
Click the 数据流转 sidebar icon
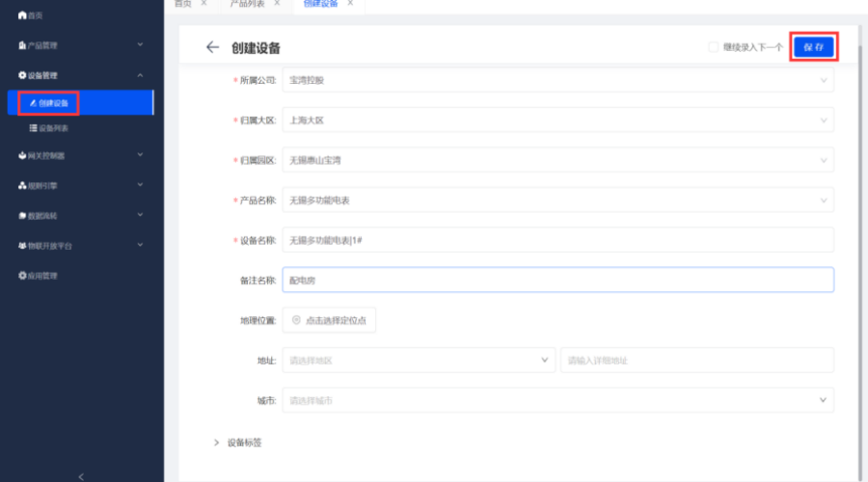(22, 215)
